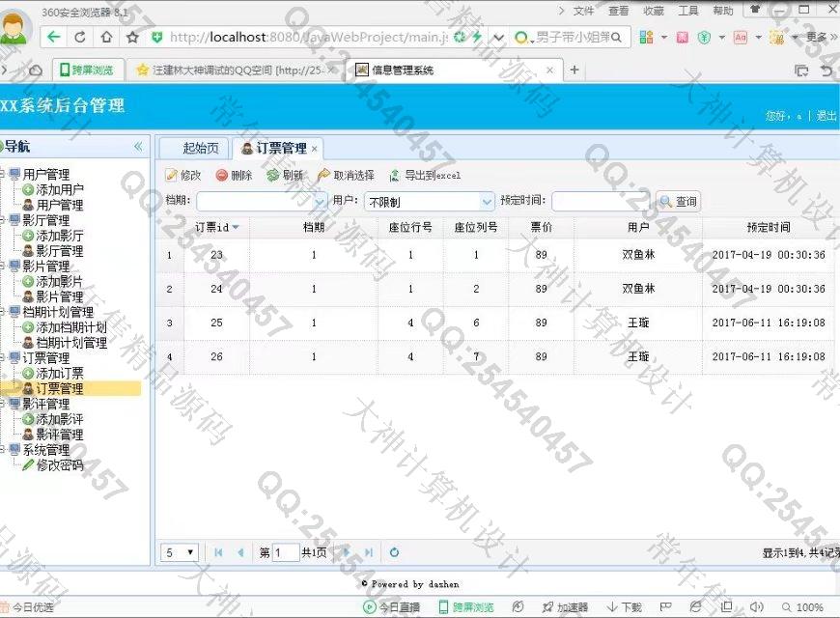840x618 pixels.
Task: Reload table with pager refresh icon
Action: [x=394, y=552]
